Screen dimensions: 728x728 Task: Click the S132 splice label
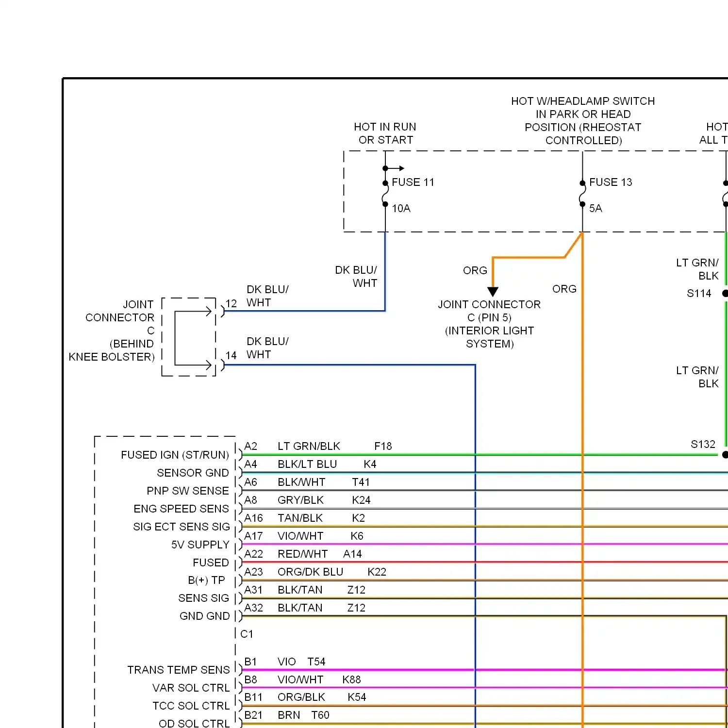point(703,444)
